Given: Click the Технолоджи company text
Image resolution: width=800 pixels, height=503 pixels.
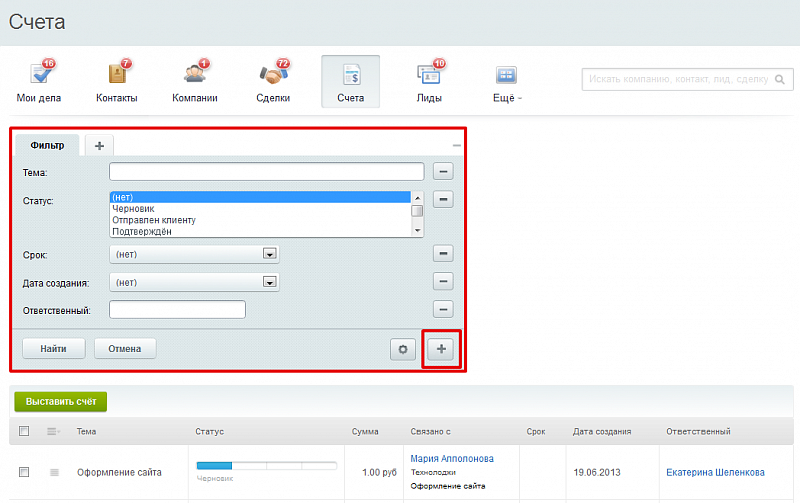Looking at the screenshot, I should point(433,472).
